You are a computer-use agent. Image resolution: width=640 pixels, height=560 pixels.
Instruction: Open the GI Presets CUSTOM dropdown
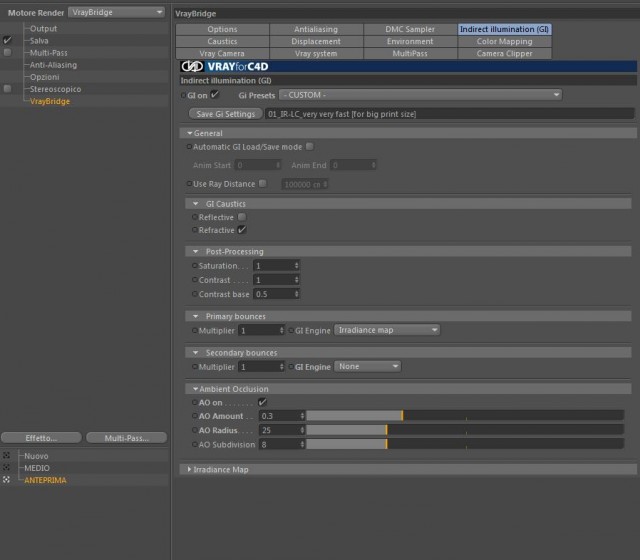(420, 95)
